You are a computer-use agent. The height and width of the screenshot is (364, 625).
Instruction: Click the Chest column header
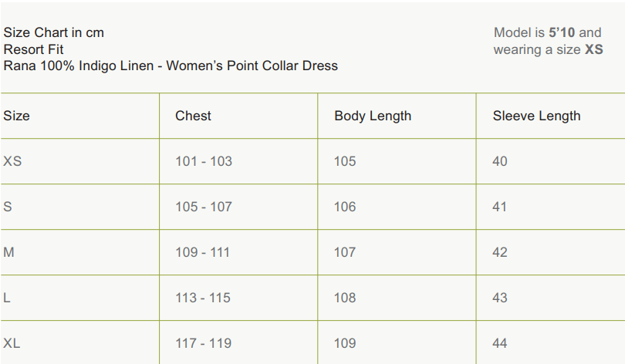coord(193,116)
